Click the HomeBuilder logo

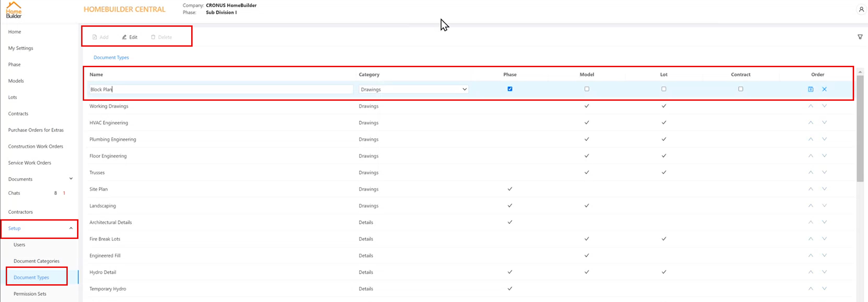point(14,10)
